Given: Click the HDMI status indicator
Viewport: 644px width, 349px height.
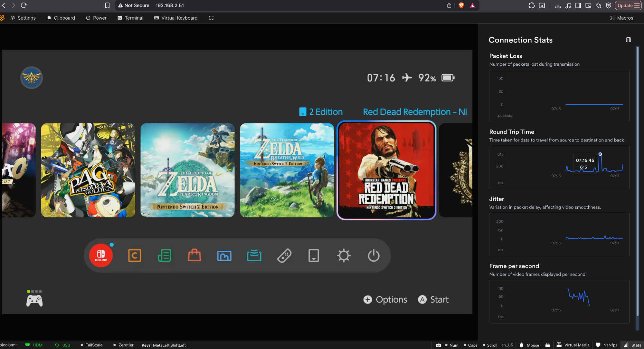Looking at the screenshot, I should 34,345.
